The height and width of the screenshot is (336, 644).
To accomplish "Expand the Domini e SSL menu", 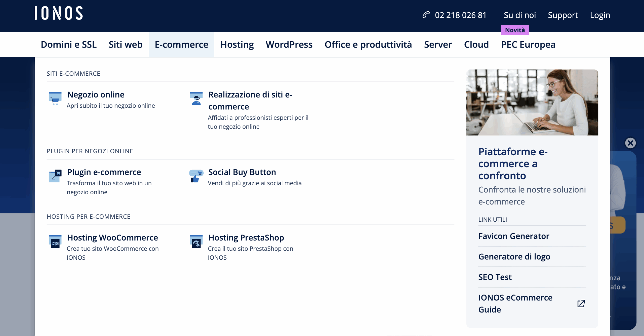I will point(68,45).
